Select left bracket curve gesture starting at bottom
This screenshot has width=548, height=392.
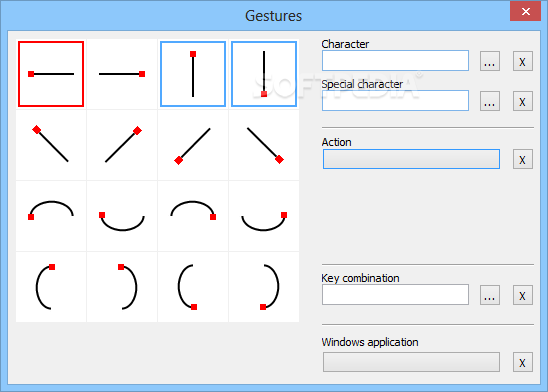193,287
